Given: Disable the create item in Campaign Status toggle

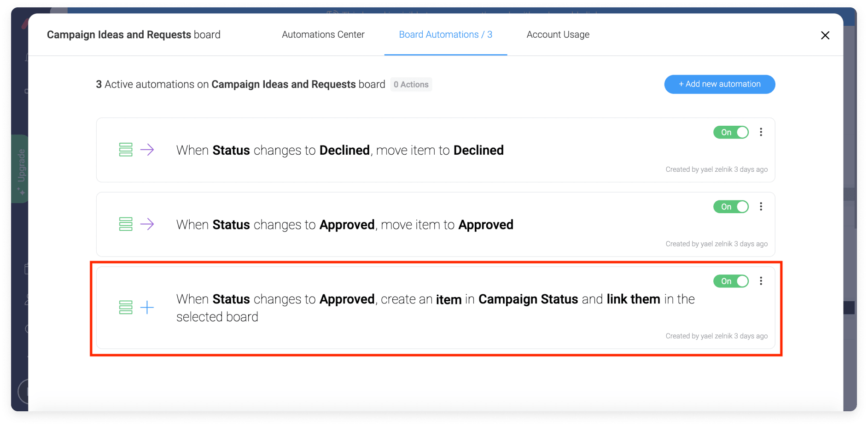Looking at the screenshot, I should coord(731,281).
